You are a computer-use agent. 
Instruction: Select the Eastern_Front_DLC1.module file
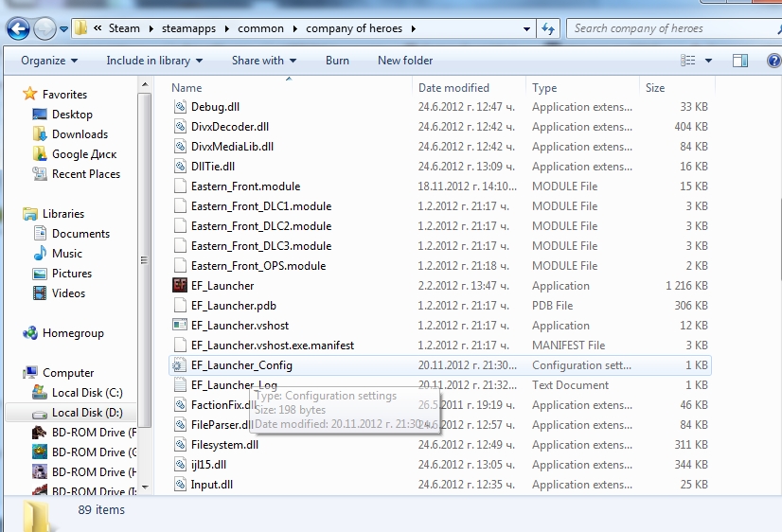point(261,206)
